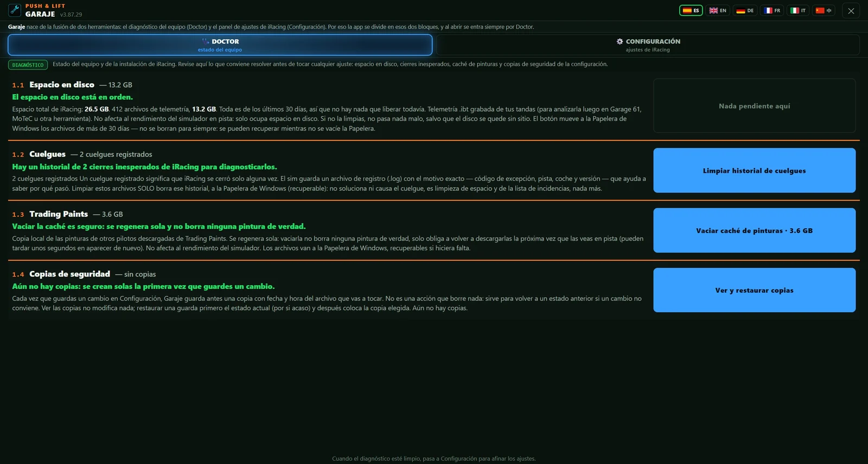The width and height of the screenshot is (868, 464).
Task: Open Ver y restaurar copias
Action: tap(754, 290)
